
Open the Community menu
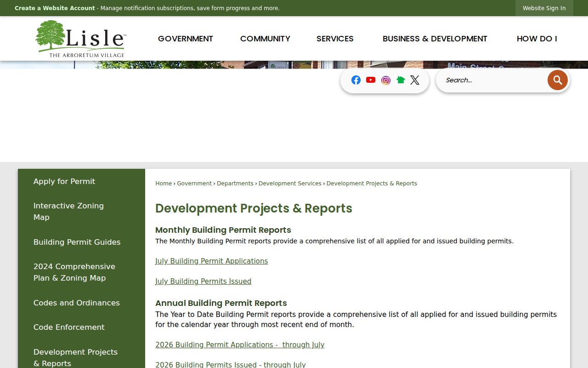[265, 39]
